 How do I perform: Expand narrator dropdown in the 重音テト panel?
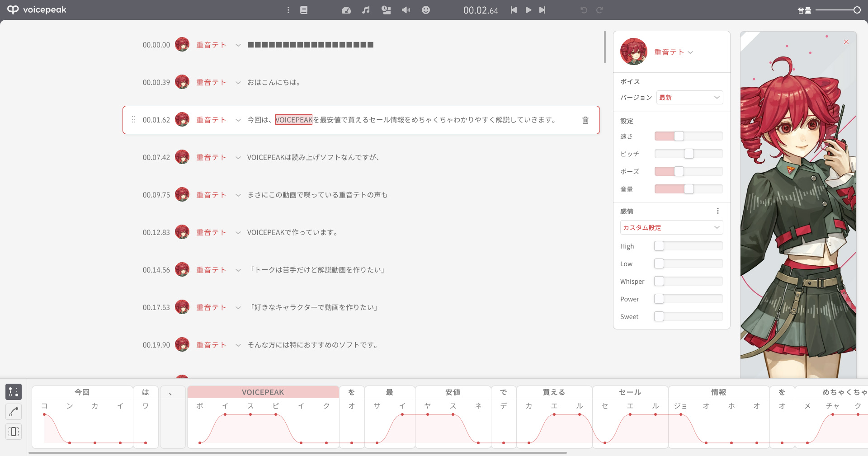(x=690, y=52)
